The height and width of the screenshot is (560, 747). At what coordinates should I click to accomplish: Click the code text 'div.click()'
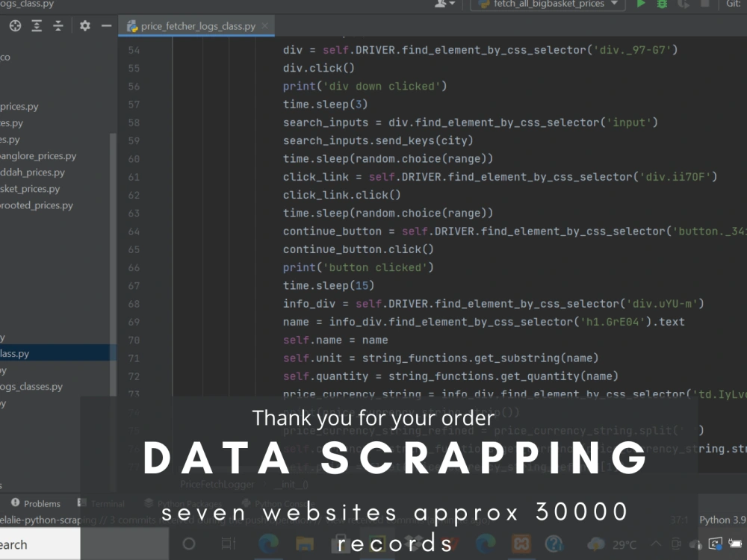pos(319,68)
